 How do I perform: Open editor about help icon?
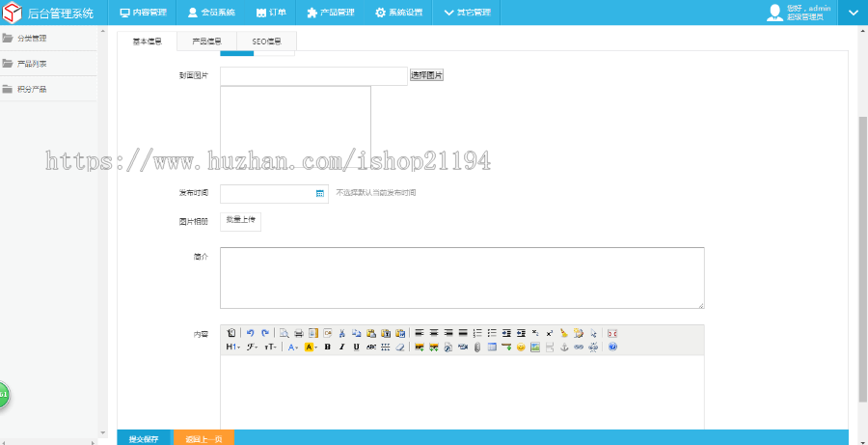click(x=612, y=347)
